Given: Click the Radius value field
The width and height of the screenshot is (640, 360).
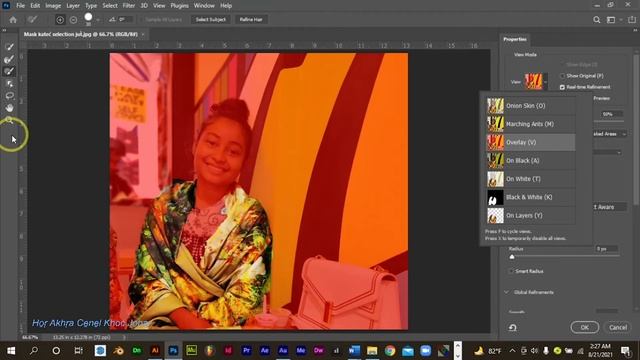Looking at the screenshot, I should (607, 249).
